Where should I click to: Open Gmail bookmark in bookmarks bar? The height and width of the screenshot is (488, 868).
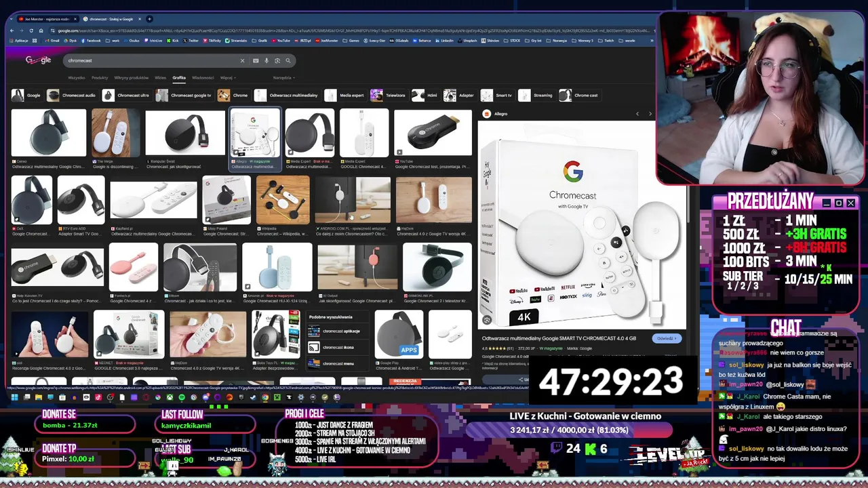pos(53,41)
